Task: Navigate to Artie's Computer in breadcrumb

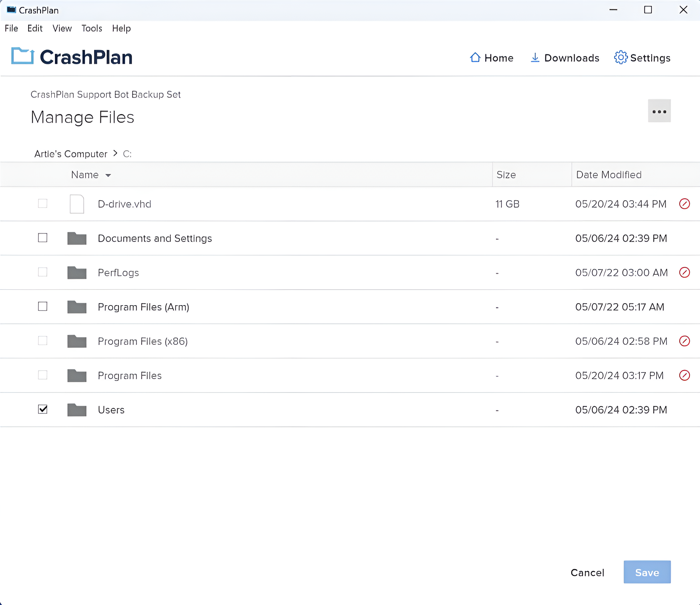Action: pyautogui.click(x=71, y=154)
